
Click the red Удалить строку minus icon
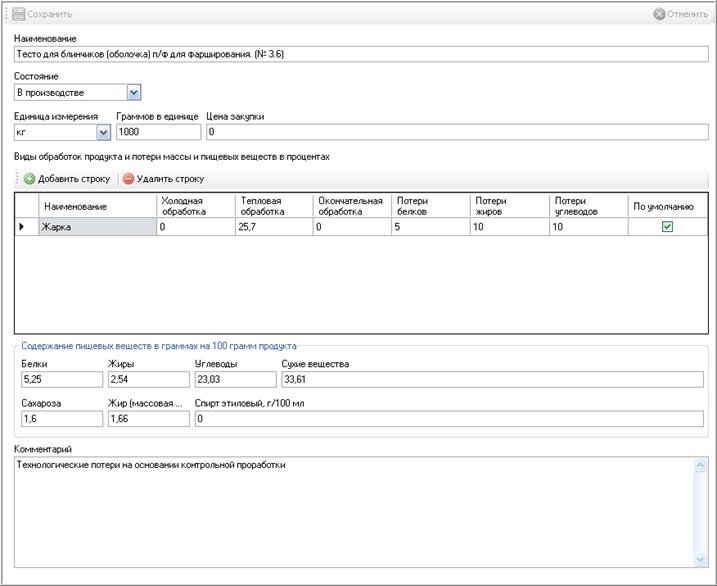pyautogui.click(x=128, y=179)
